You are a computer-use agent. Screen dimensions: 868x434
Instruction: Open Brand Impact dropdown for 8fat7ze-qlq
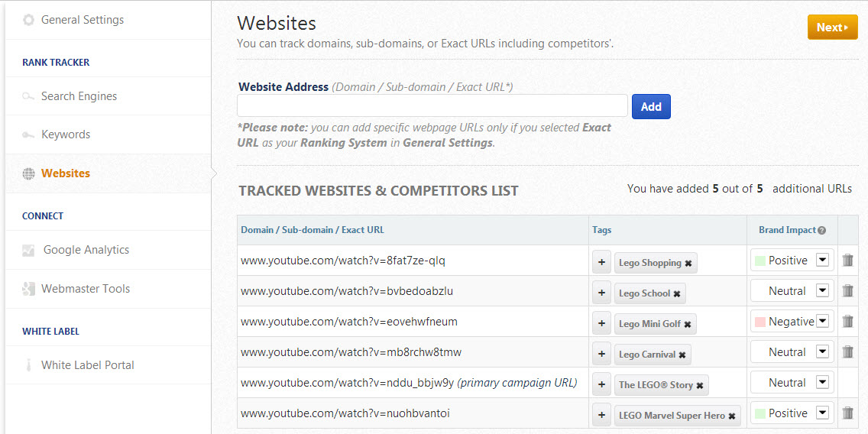822,261
